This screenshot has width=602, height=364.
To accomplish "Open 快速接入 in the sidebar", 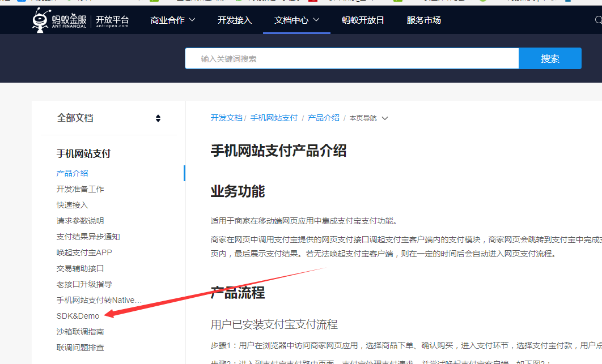I will [x=72, y=205].
